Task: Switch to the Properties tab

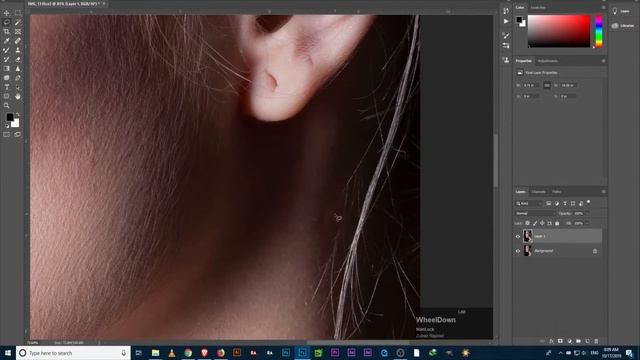Action: (524, 61)
